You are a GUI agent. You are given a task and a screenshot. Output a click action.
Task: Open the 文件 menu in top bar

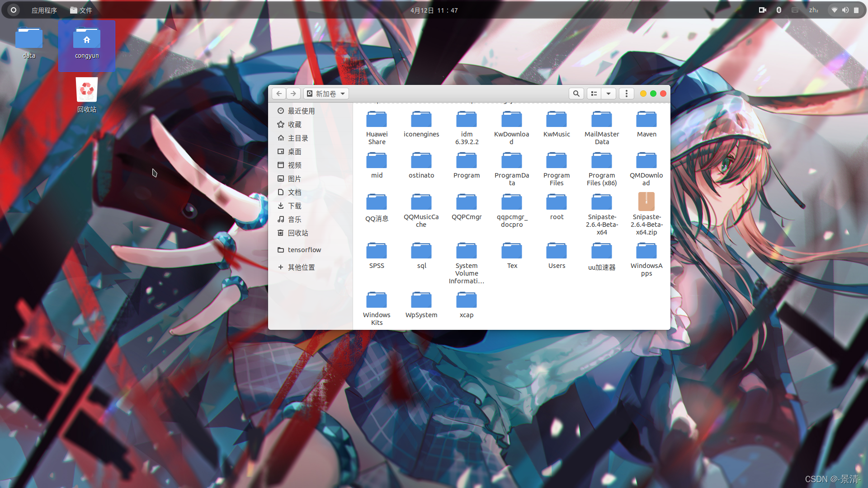click(x=81, y=10)
